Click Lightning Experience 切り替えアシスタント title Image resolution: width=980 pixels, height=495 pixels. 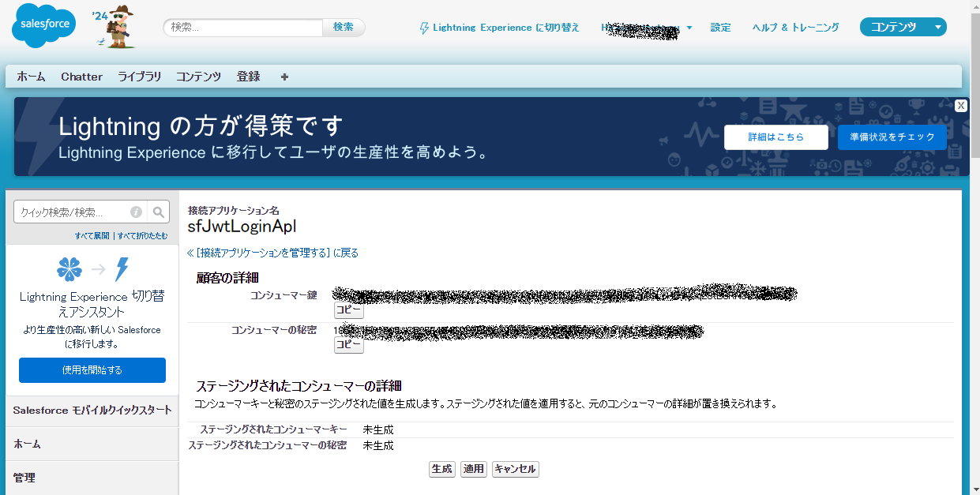92,304
